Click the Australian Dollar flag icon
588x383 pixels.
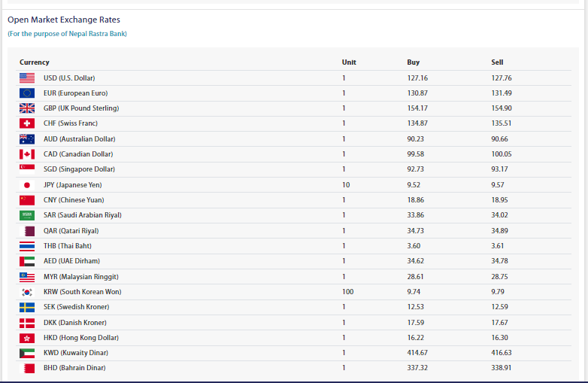click(27, 139)
